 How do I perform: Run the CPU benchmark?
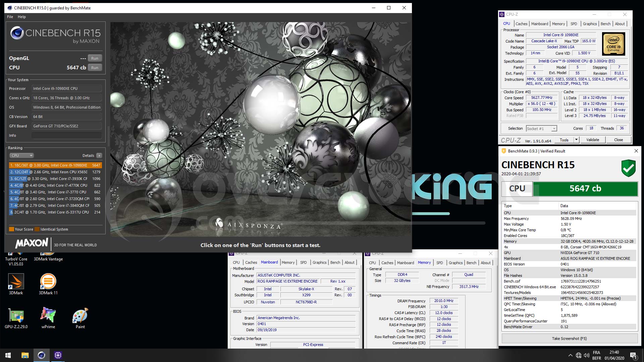click(95, 68)
